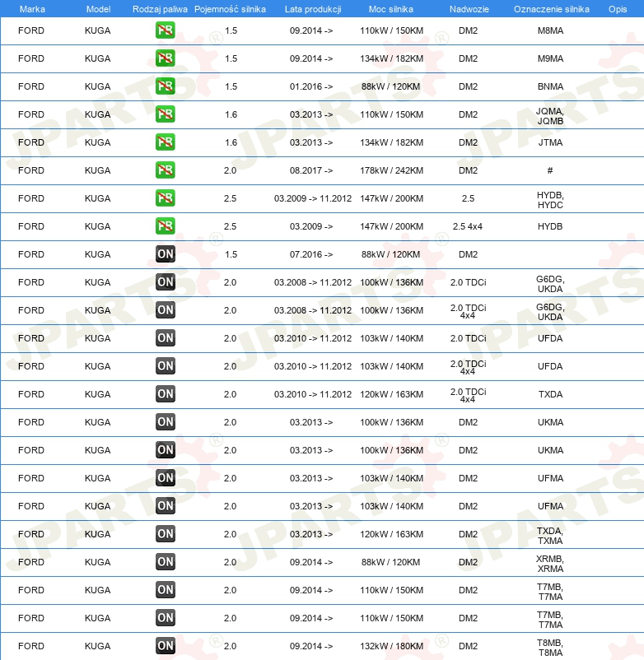The width and height of the screenshot is (644, 660).
Task: Click the M9MA engine code cell
Action: pyautogui.click(x=550, y=58)
